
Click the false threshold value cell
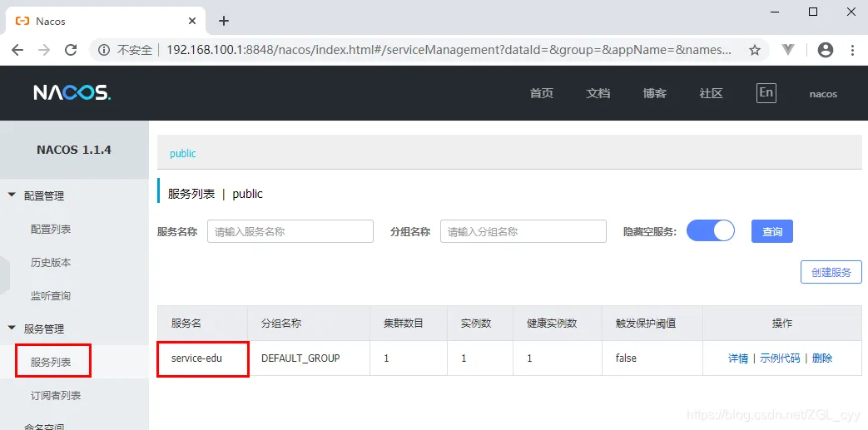click(x=652, y=358)
